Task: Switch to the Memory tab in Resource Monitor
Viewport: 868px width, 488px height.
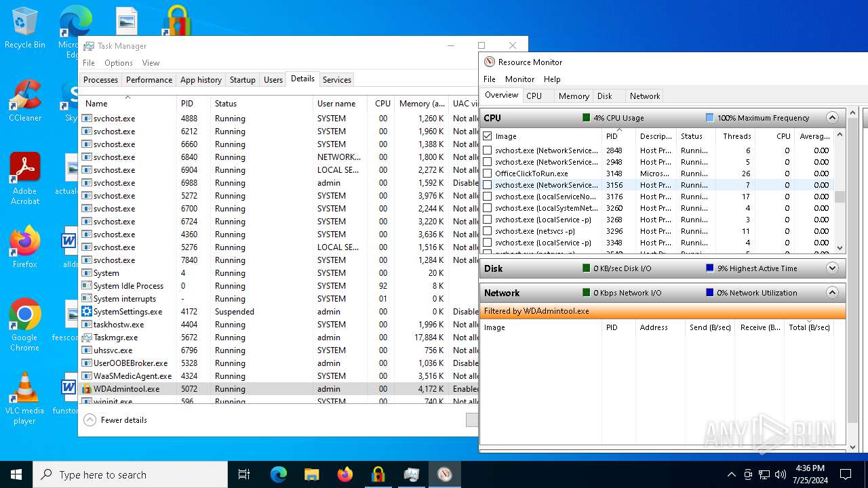Action: point(574,96)
